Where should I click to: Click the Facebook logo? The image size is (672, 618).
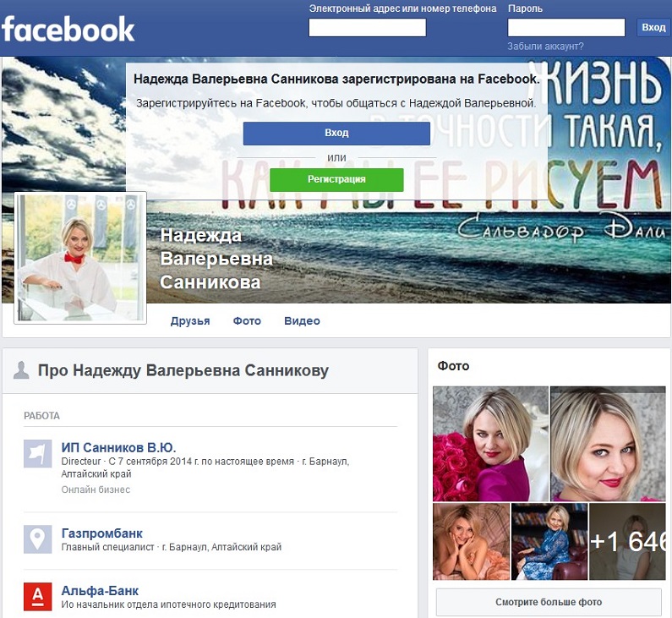pyautogui.click(x=68, y=29)
